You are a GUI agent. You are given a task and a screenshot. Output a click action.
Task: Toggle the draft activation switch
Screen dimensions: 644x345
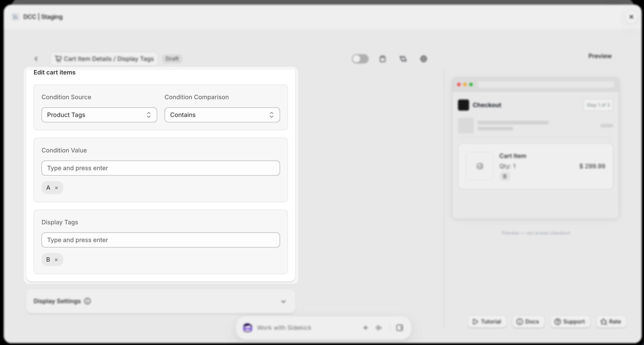pos(360,59)
